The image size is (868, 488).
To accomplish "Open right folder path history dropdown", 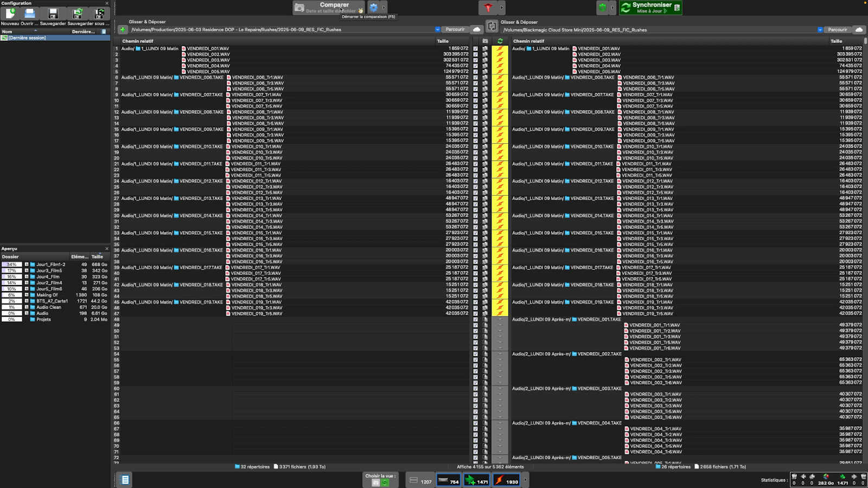I will [820, 30].
